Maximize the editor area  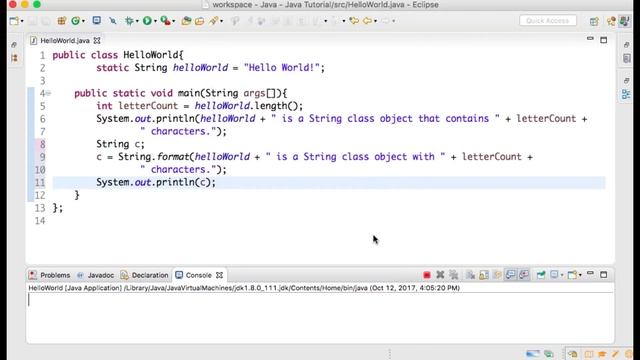click(604, 40)
